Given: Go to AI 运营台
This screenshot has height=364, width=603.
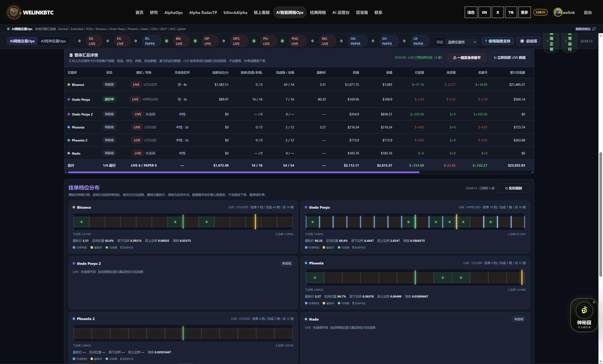Looking at the screenshot, I should pos(341,12).
